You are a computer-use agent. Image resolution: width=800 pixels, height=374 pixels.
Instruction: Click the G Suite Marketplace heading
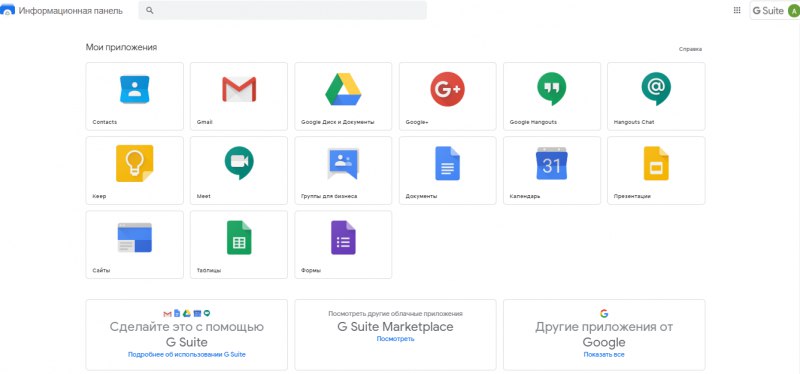pos(395,327)
